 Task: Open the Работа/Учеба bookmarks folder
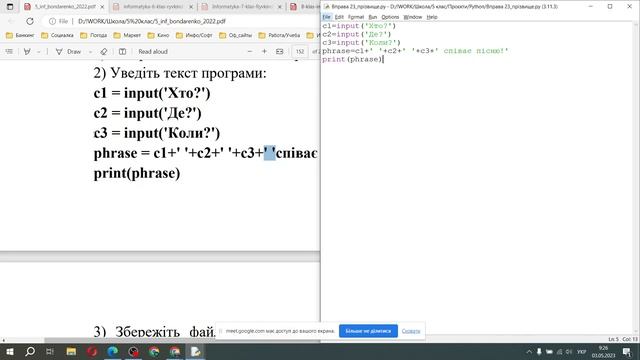pyautogui.click(x=280, y=36)
